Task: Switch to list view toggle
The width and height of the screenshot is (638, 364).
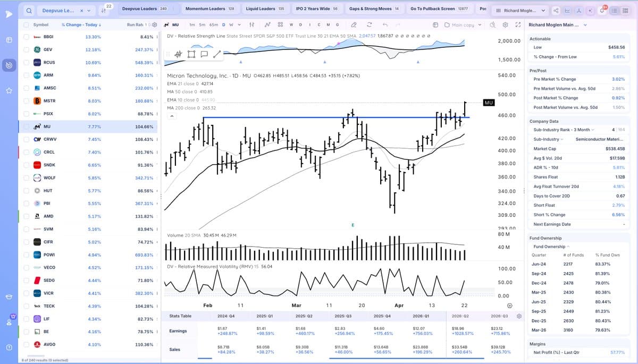Action: tap(615, 10)
